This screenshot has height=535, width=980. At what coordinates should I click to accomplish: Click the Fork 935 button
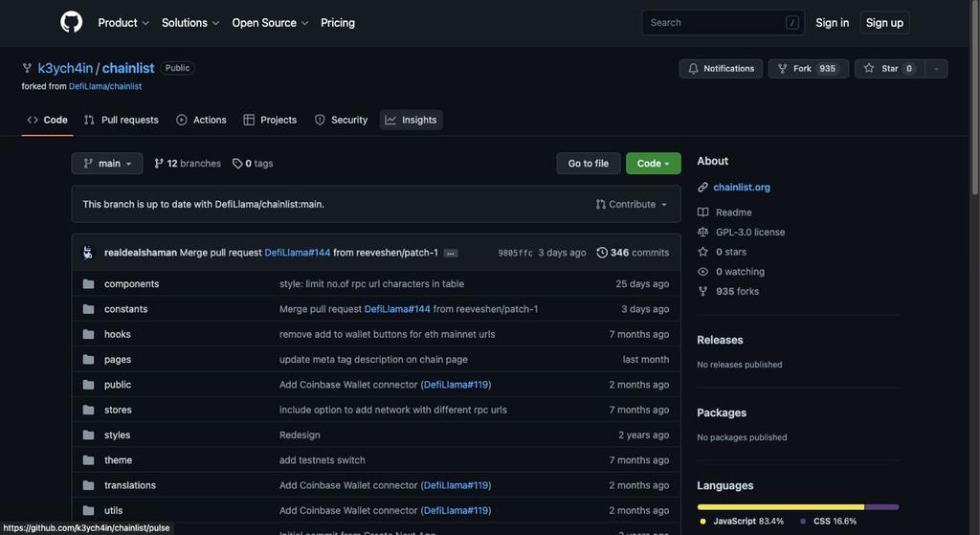point(808,69)
